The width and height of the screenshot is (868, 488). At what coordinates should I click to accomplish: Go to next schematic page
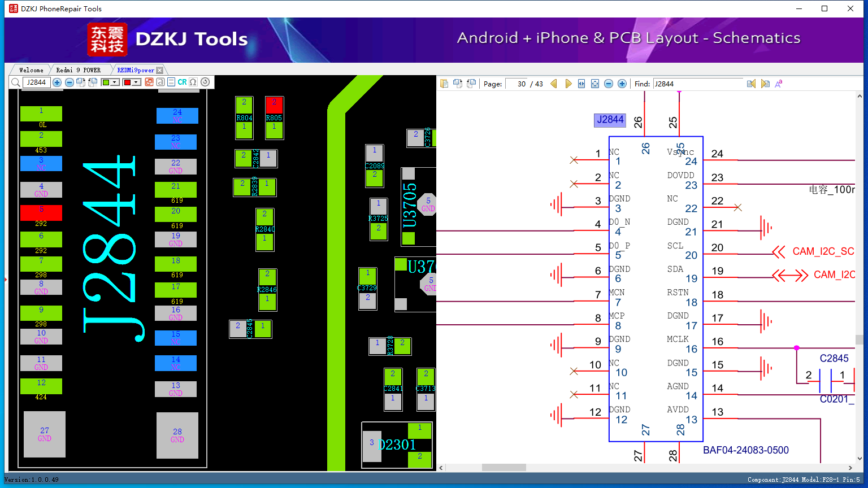(568, 84)
